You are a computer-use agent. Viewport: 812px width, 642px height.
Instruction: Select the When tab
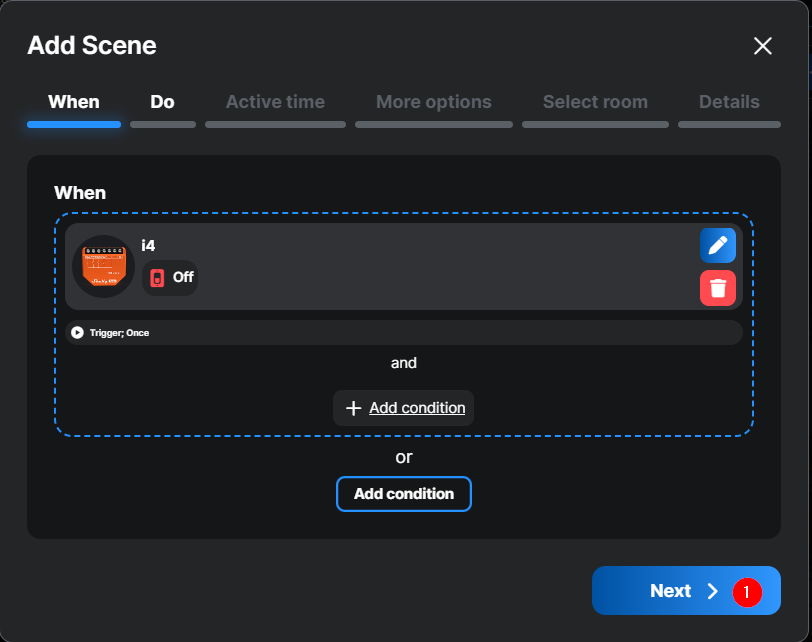[74, 102]
